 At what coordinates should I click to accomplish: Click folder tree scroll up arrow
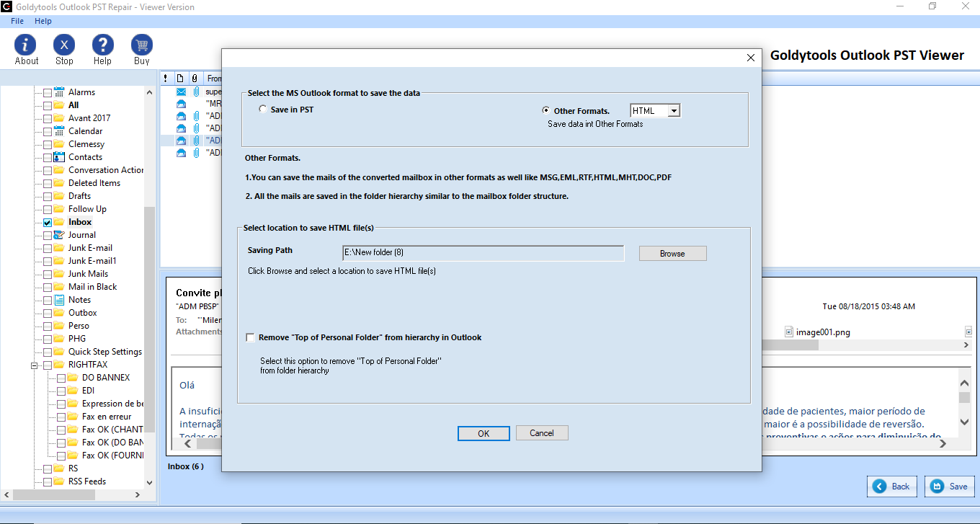tap(149, 92)
